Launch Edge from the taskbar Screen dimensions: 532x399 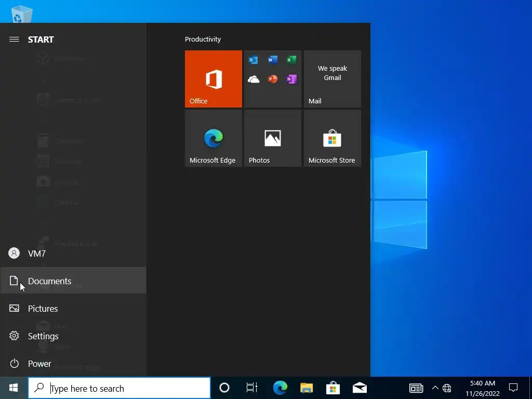click(x=280, y=388)
